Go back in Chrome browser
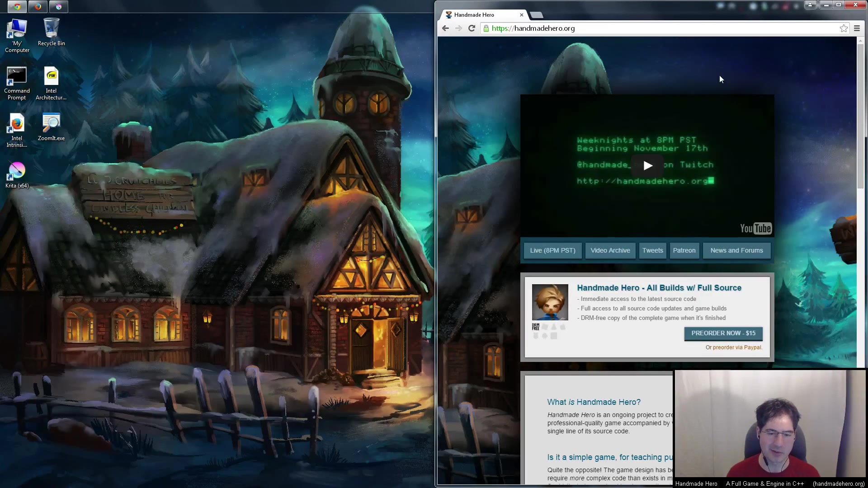 point(445,28)
